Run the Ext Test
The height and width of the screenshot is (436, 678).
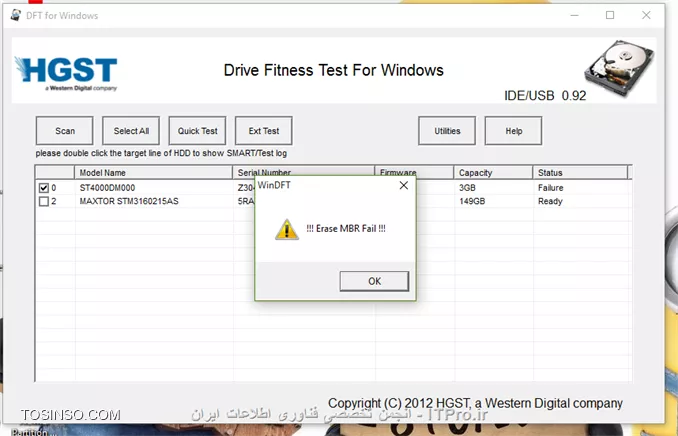tap(264, 131)
